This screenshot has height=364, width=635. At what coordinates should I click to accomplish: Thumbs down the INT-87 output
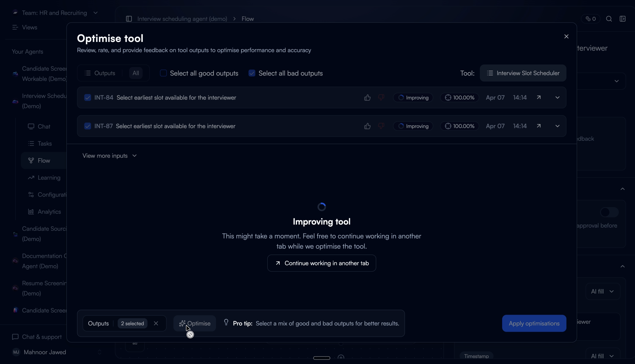click(381, 126)
